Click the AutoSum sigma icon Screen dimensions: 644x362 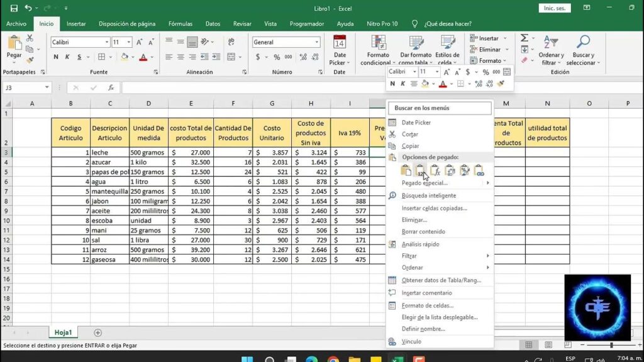tap(524, 38)
